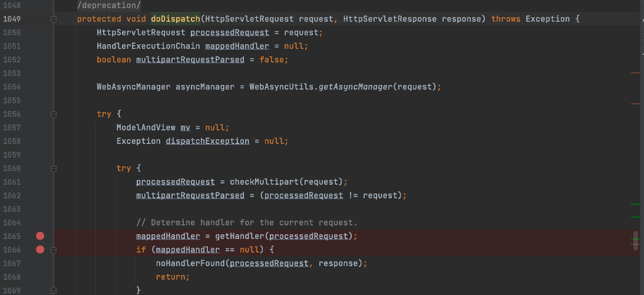This screenshot has width=644, height=295.
Task: Collapse the if block on line 1066
Action: pos(53,250)
